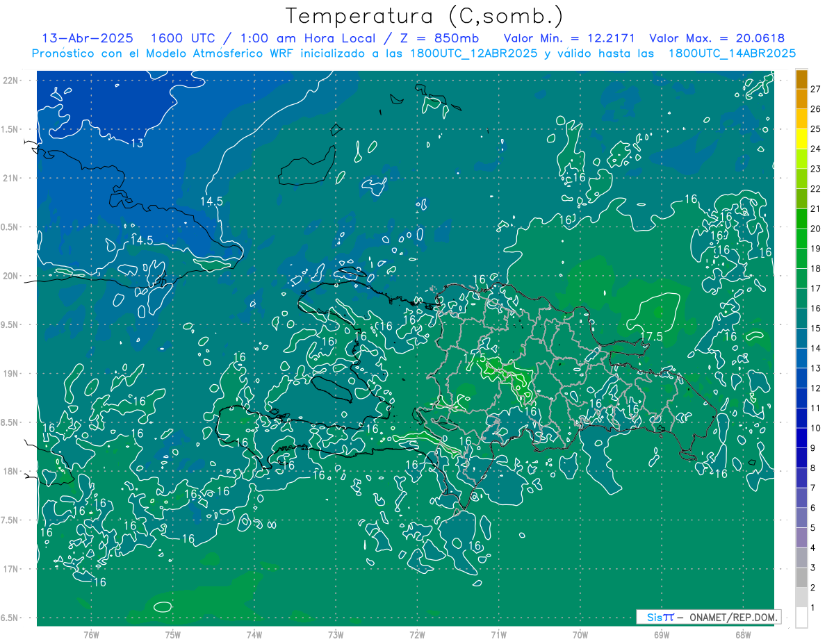Click the "Sis" logo text in the credit box

(x=654, y=617)
